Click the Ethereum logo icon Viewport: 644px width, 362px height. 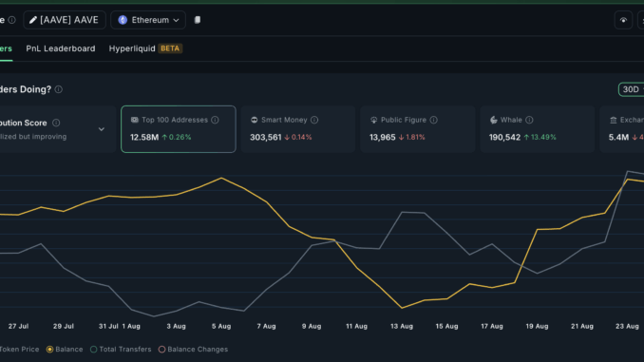coord(123,20)
